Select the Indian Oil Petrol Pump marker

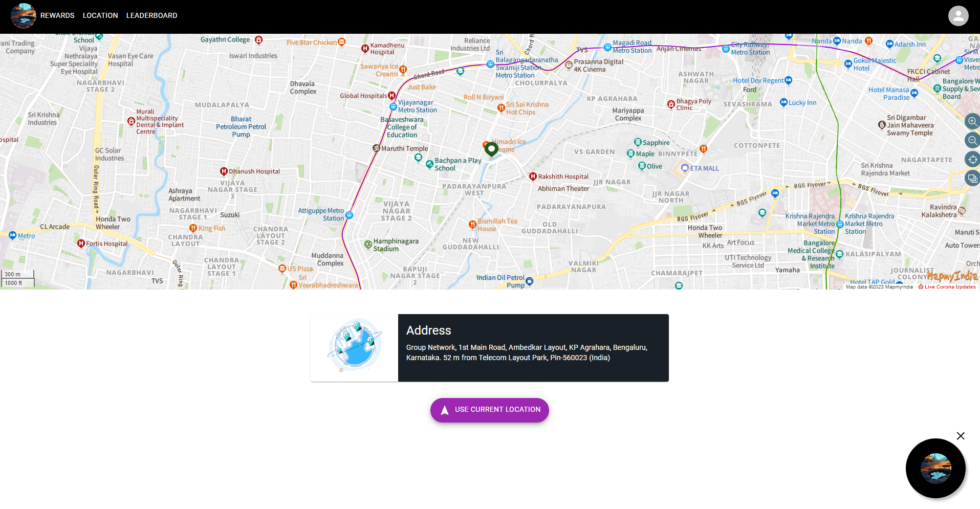point(529,280)
